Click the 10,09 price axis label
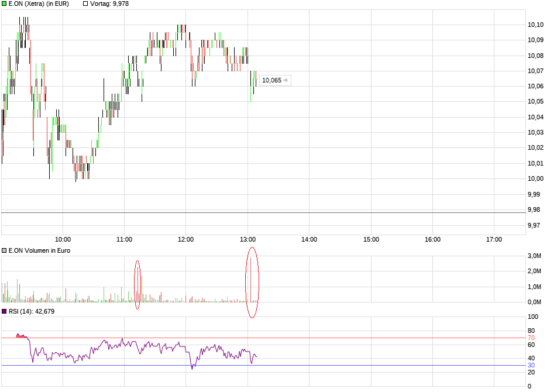This screenshot has width=550, height=392. [x=535, y=40]
